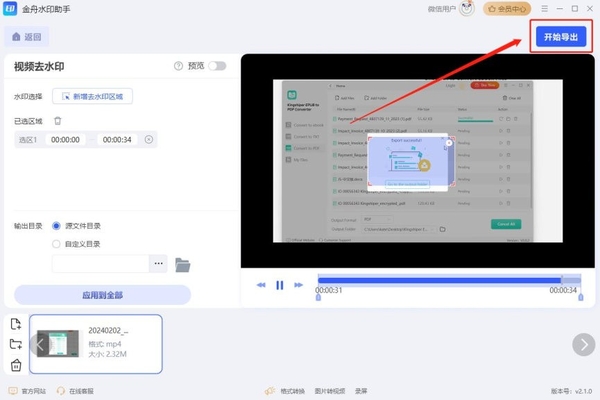Select the 源文件目录 radio option

[56, 226]
